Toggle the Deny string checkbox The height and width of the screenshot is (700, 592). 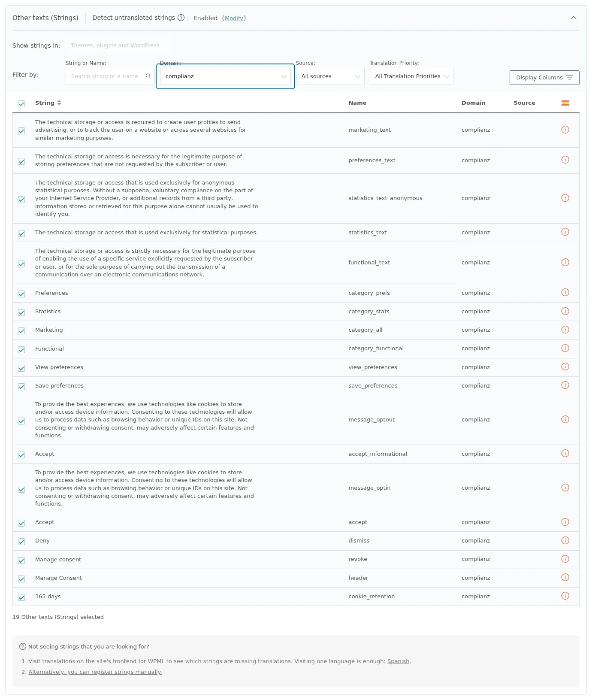[21, 542]
